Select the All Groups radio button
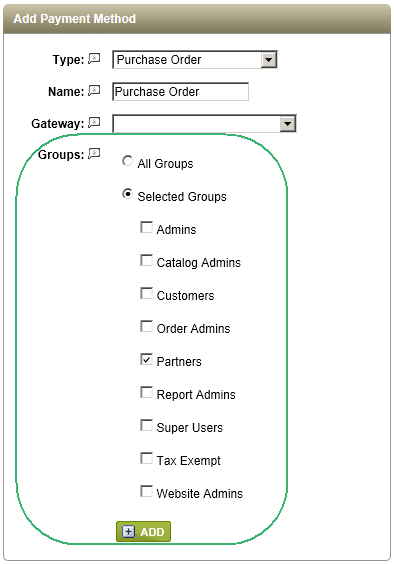Viewport: 394px width, 564px height. (x=127, y=161)
